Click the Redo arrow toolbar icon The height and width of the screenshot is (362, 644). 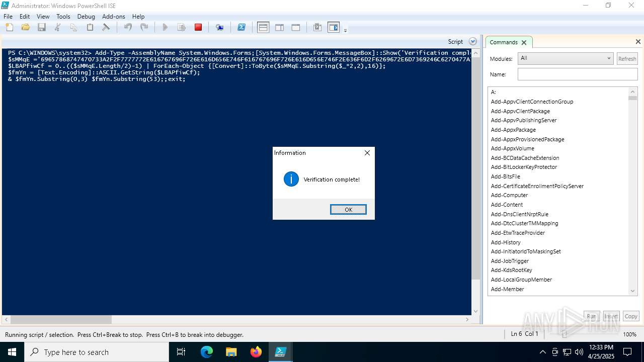pyautogui.click(x=144, y=28)
